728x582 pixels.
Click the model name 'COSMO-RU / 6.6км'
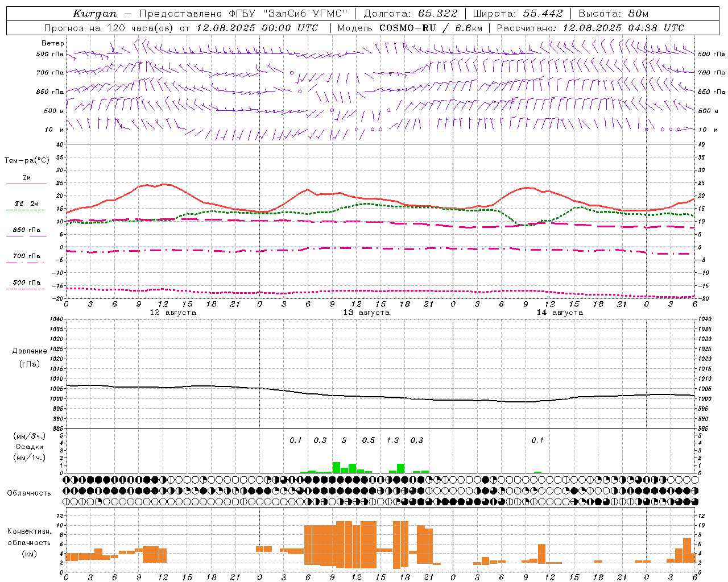click(431, 28)
